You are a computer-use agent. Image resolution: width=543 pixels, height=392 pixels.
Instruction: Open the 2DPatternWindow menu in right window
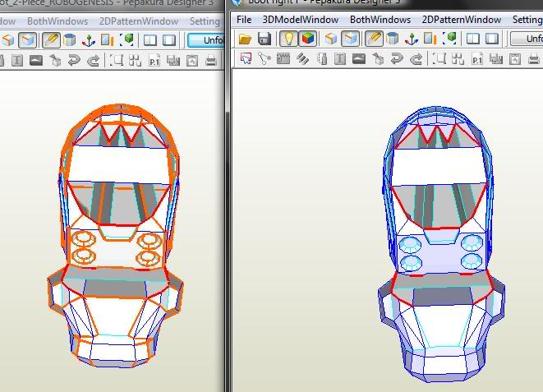click(462, 20)
